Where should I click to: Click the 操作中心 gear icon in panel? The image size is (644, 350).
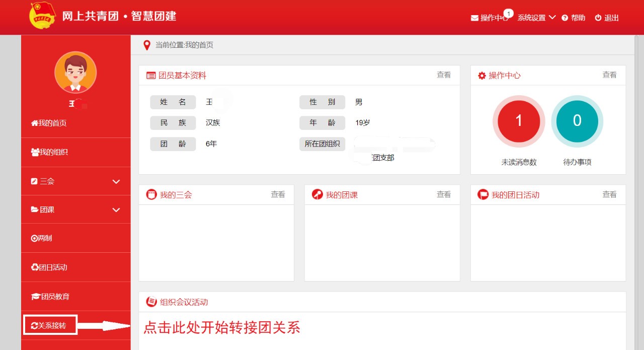tap(482, 76)
